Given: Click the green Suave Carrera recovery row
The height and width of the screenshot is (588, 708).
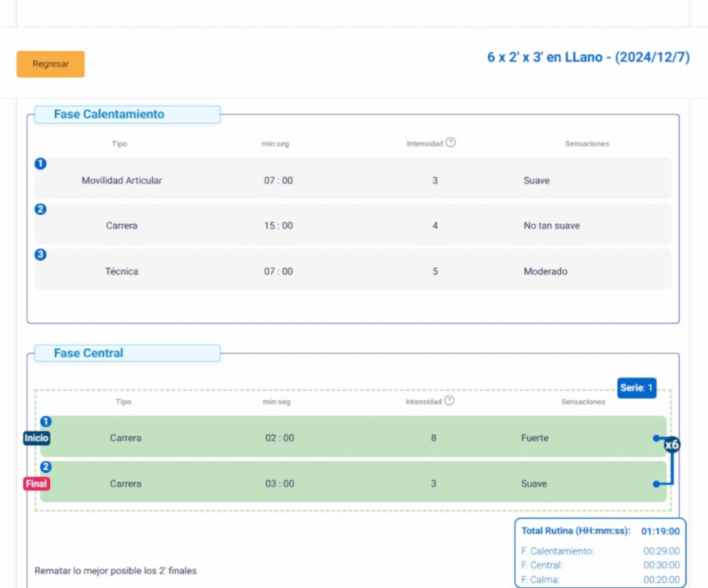Looking at the screenshot, I should tap(353, 484).
